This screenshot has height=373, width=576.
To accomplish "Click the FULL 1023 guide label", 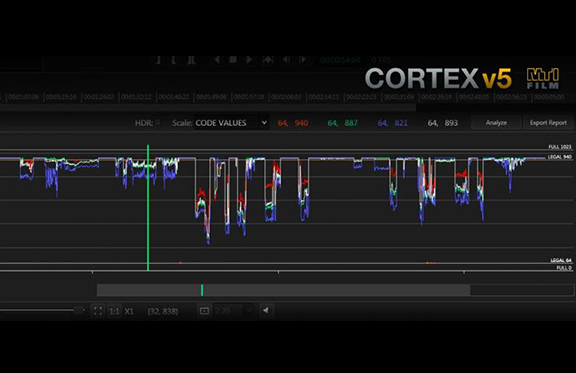I will tap(560, 147).
